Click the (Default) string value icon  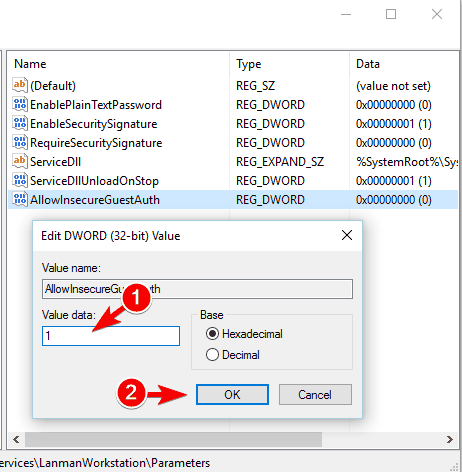tap(20, 85)
